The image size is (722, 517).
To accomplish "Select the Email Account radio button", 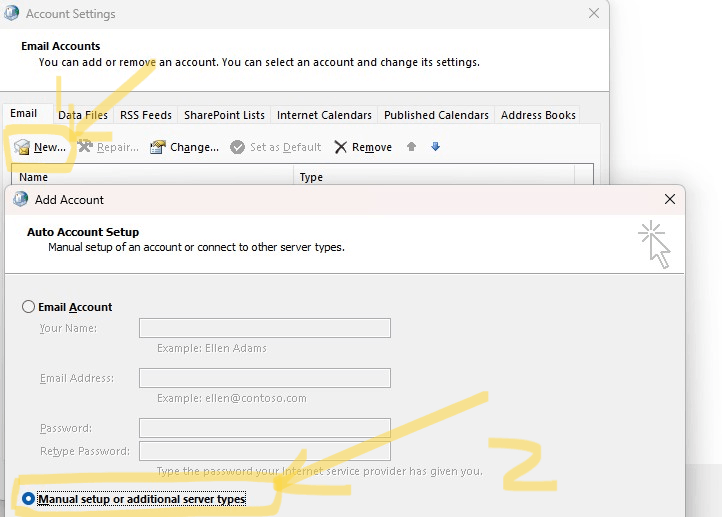I will [x=28, y=307].
